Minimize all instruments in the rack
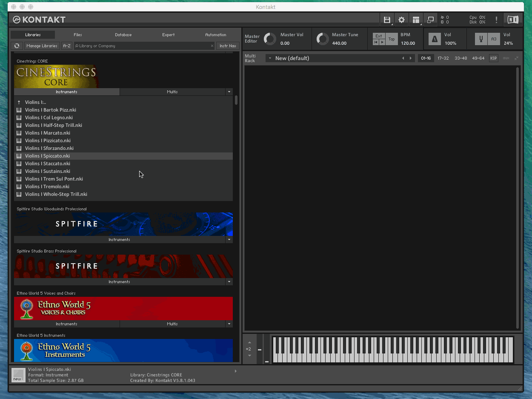 [516, 58]
